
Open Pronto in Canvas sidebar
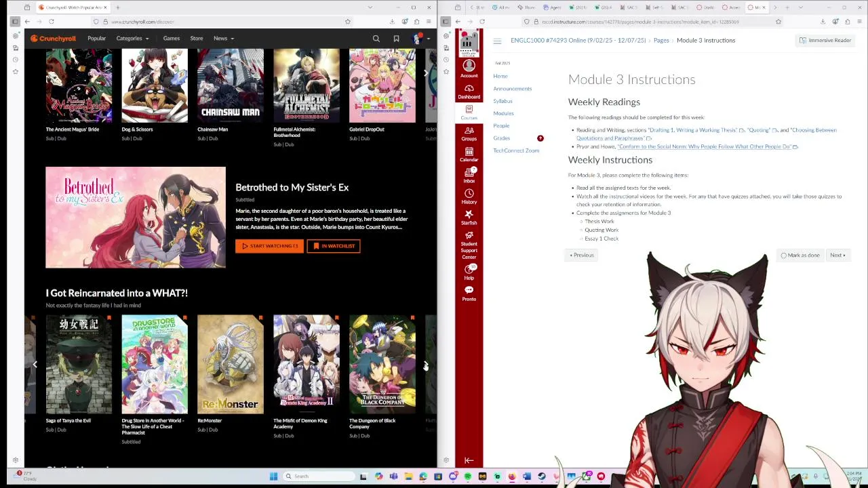(x=469, y=293)
